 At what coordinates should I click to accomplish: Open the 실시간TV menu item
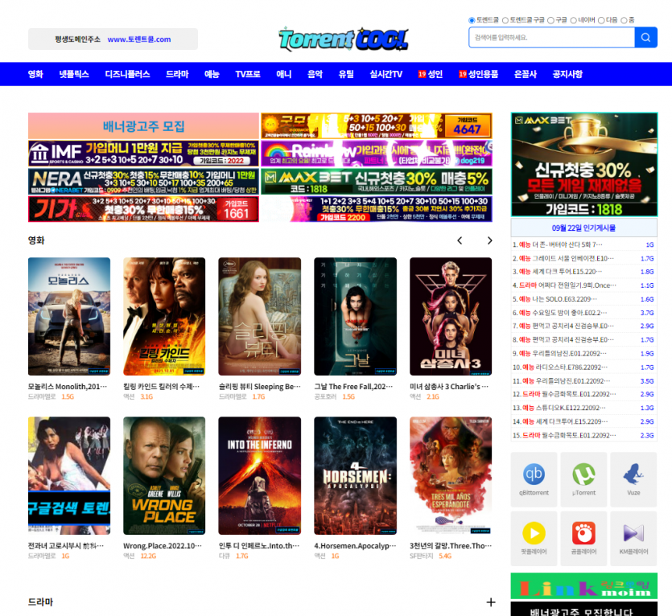385,74
